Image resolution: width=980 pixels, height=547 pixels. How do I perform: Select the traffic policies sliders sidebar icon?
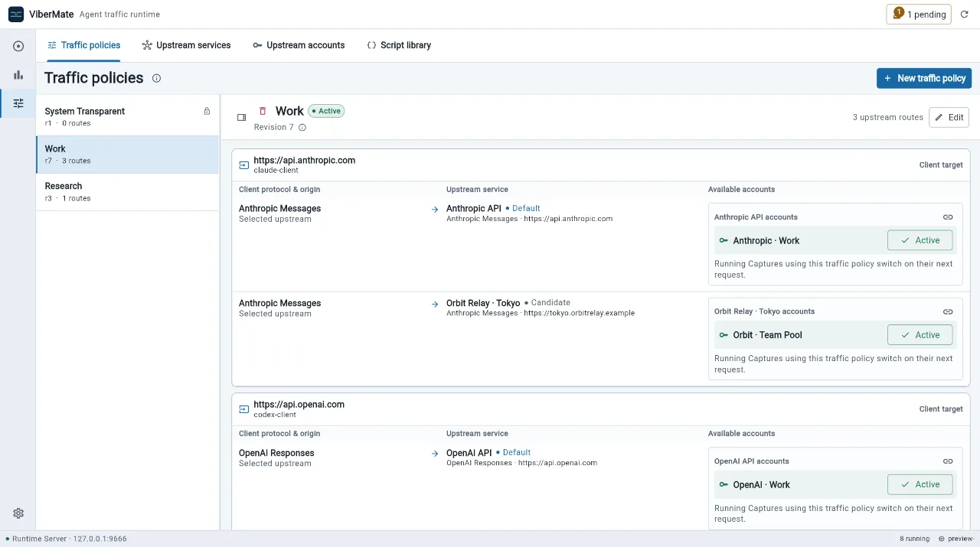pyautogui.click(x=18, y=103)
